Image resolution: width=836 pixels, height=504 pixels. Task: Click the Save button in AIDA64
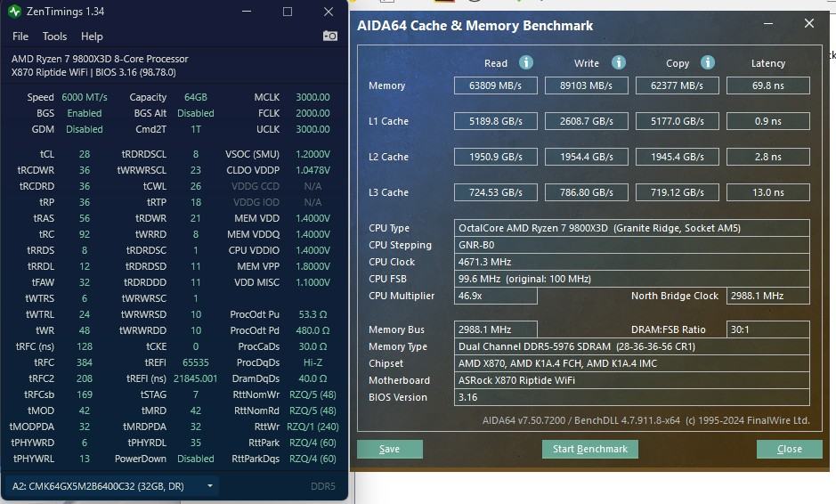389,449
